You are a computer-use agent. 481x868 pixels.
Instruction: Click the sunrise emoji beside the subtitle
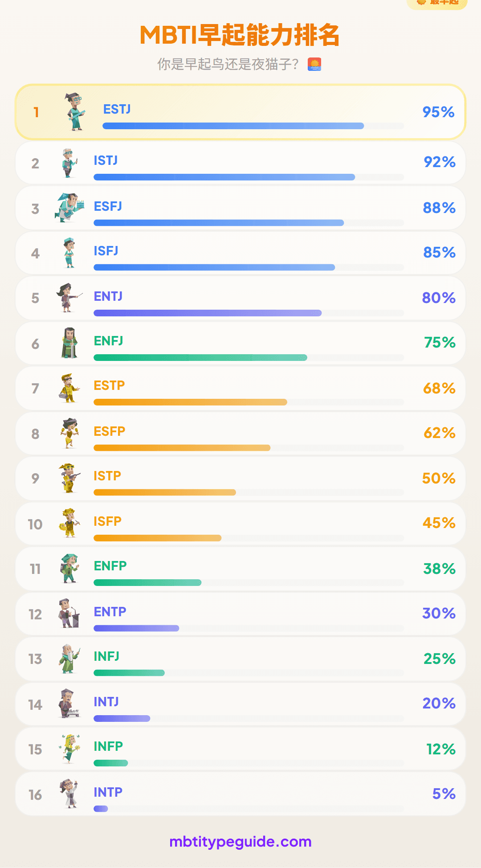(314, 65)
